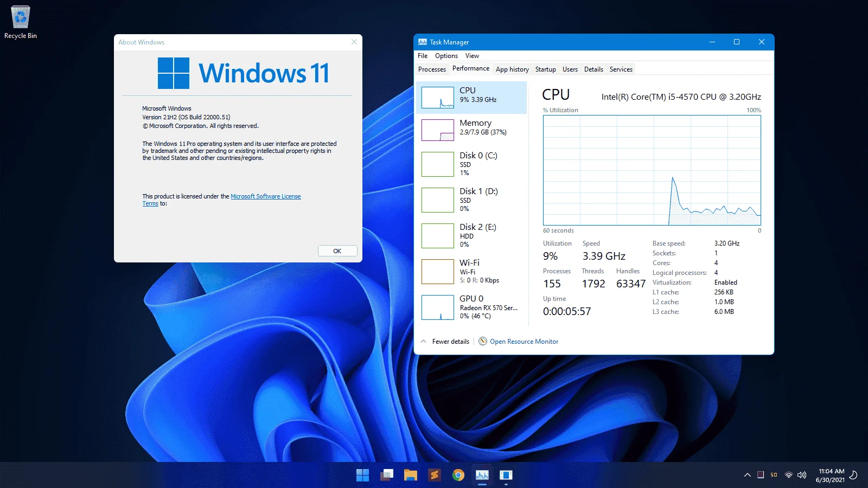Select GPU 0 Radeon RX 570 entry
868x488 pixels.
click(x=471, y=307)
